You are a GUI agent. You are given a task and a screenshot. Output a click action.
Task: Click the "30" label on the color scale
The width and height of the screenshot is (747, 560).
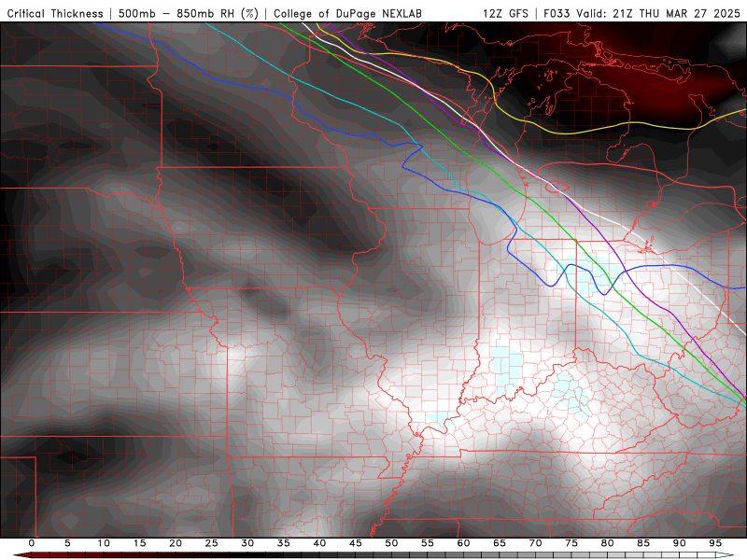[247, 543]
